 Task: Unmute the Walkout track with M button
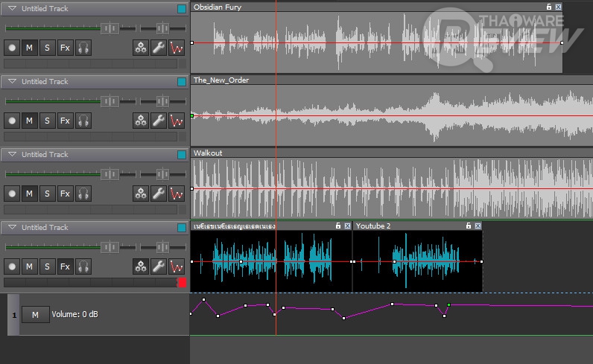click(x=30, y=194)
